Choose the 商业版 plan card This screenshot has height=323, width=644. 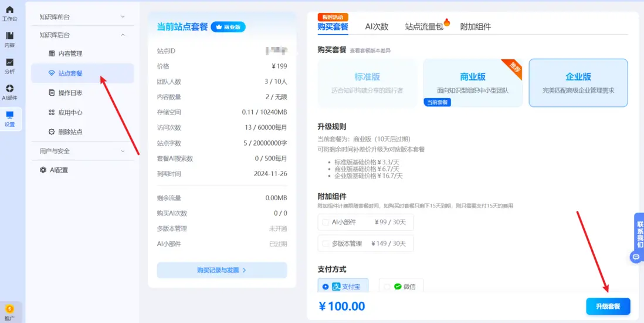473,83
